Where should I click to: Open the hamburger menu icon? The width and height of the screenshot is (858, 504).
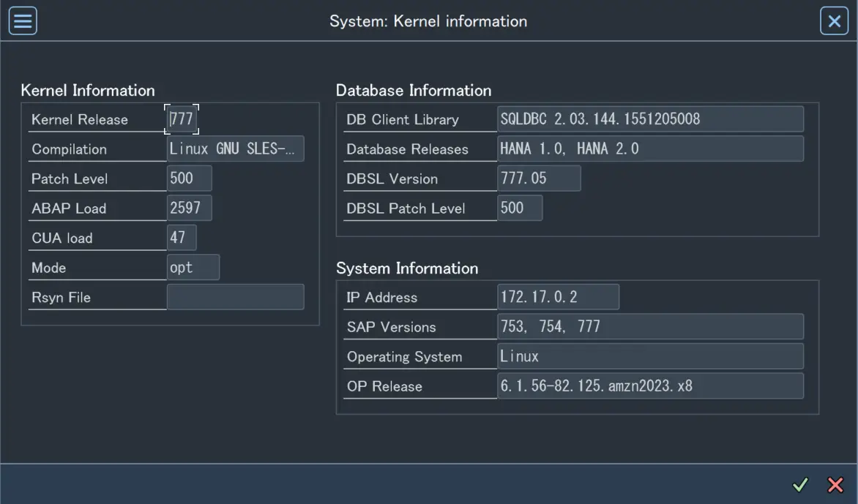click(23, 20)
